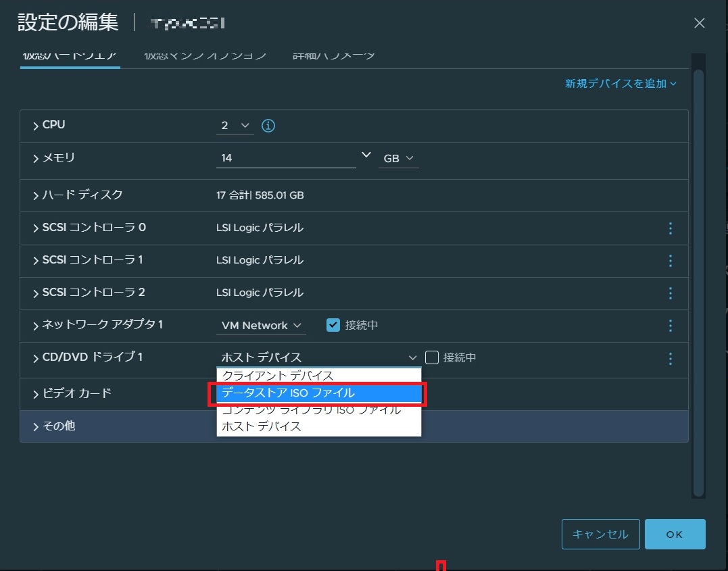Expand CD/DVD ドライブ 1 details
This screenshot has height=571, width=728.
[35, 358]
